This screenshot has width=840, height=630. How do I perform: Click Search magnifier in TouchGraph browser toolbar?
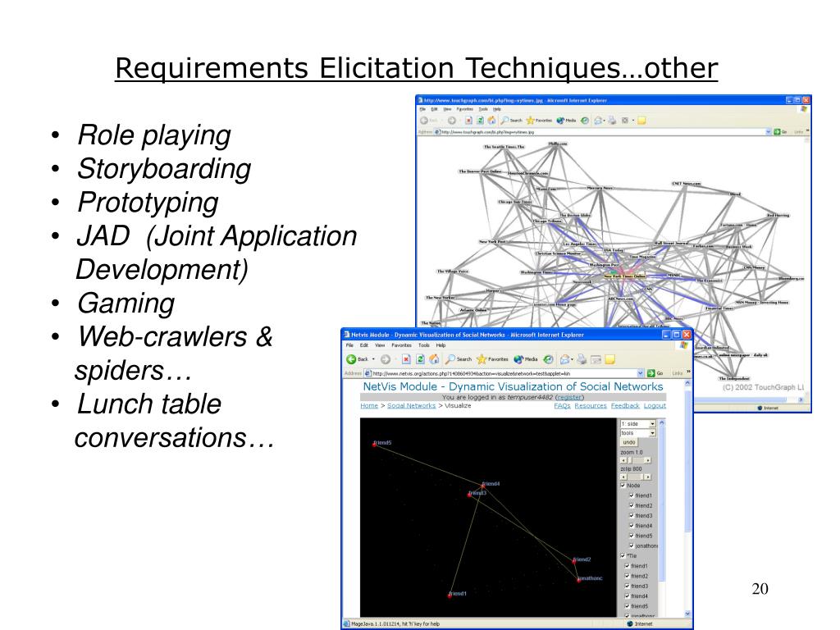[504, 121]
